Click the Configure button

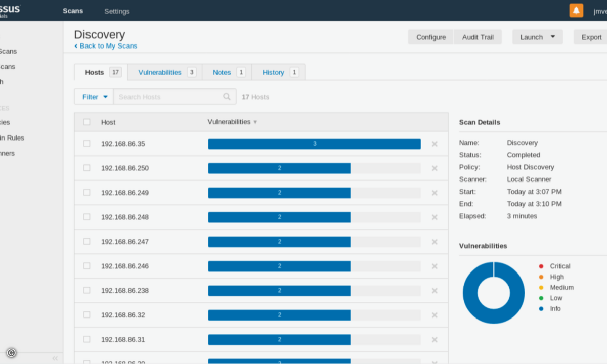[431, 37]
